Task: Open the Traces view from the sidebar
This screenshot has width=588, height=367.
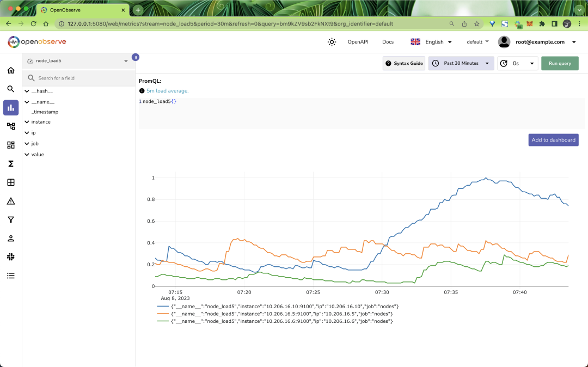Action: (x=10, y=126)
